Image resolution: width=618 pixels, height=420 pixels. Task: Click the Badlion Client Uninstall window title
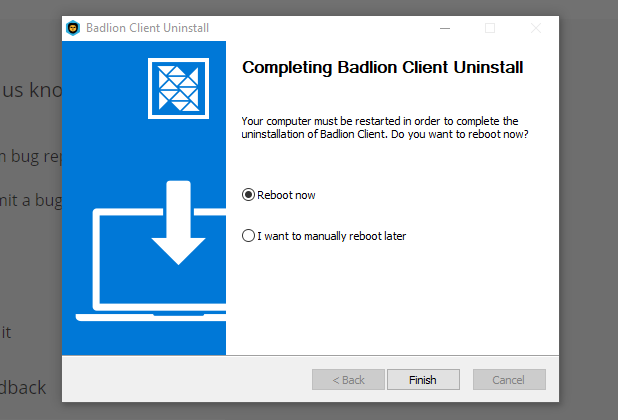[x=147, y=28]
